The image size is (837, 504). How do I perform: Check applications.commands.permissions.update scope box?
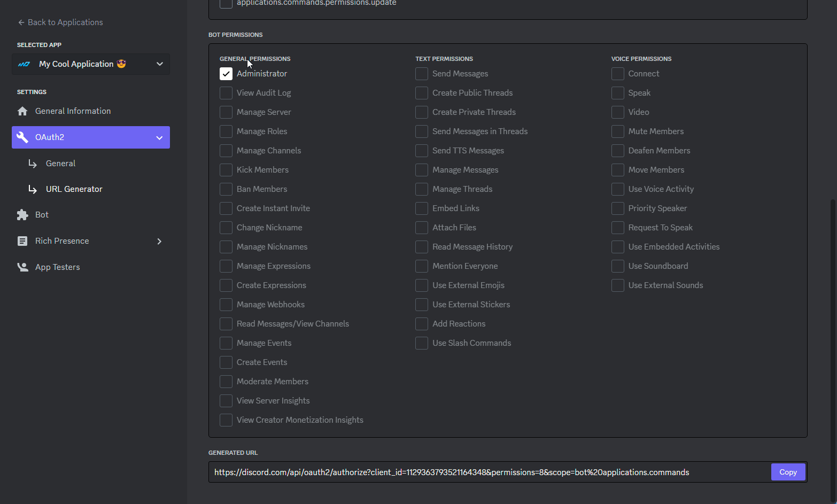tap(226, 3)
